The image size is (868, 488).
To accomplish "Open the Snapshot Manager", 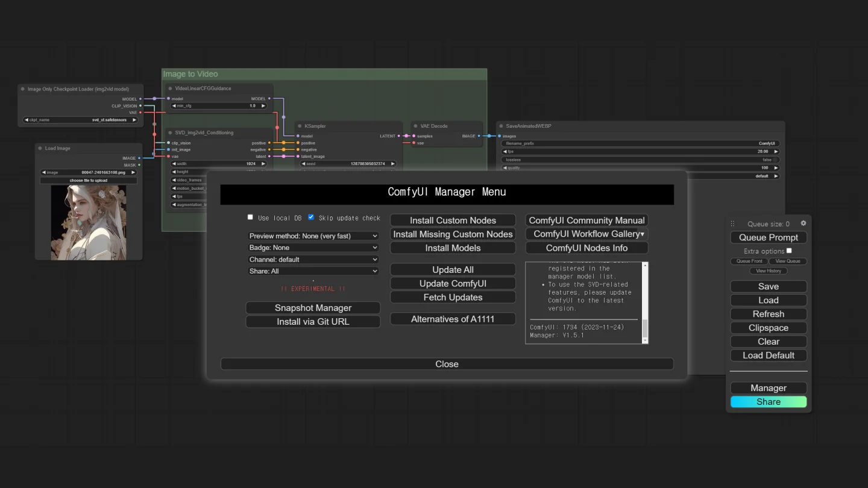I will click(x=313, y=308).
